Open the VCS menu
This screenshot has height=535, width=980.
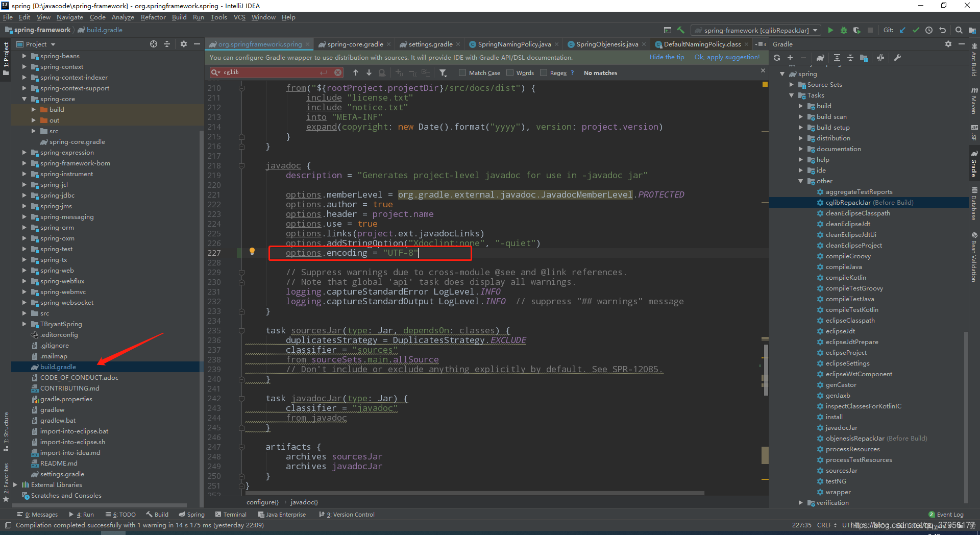pyautogui.click(x=239, y=17)
